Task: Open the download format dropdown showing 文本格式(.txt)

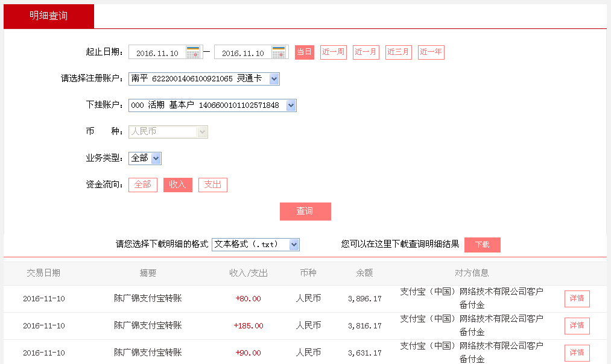Action: point(294,244)
